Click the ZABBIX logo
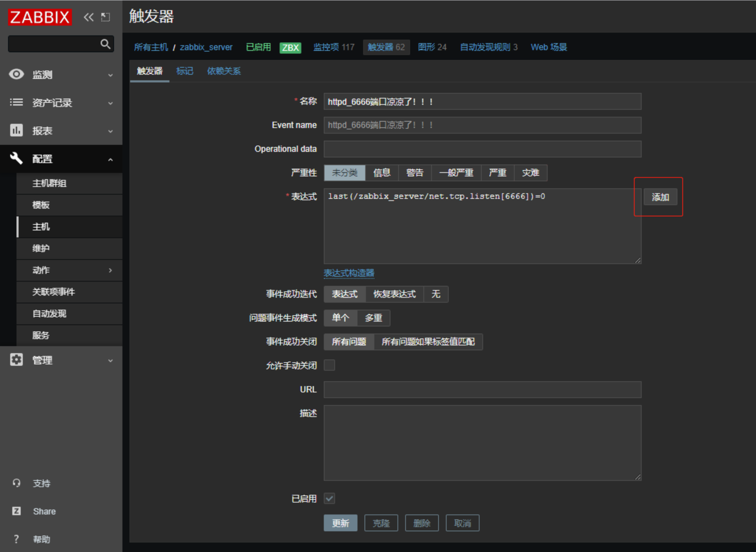756x552 pixels. pyautogui.click(x=40, y=17)
